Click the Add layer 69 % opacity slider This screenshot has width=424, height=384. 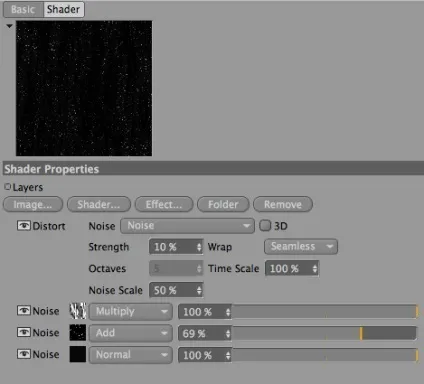pos(324,333)
